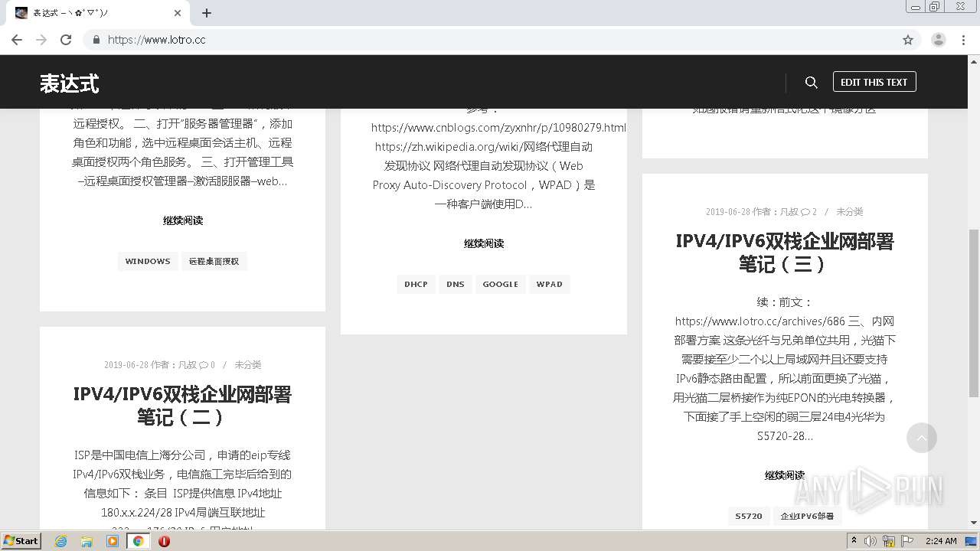Open the red security taskbar icon
The image size is (980, 551).
pyautogui.click(x=164, y=541)
